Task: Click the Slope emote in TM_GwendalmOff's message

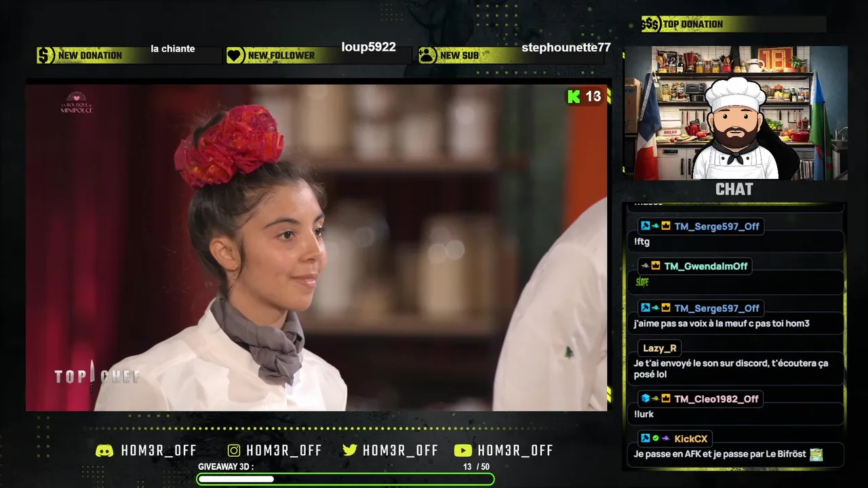Action: point(642,282)
